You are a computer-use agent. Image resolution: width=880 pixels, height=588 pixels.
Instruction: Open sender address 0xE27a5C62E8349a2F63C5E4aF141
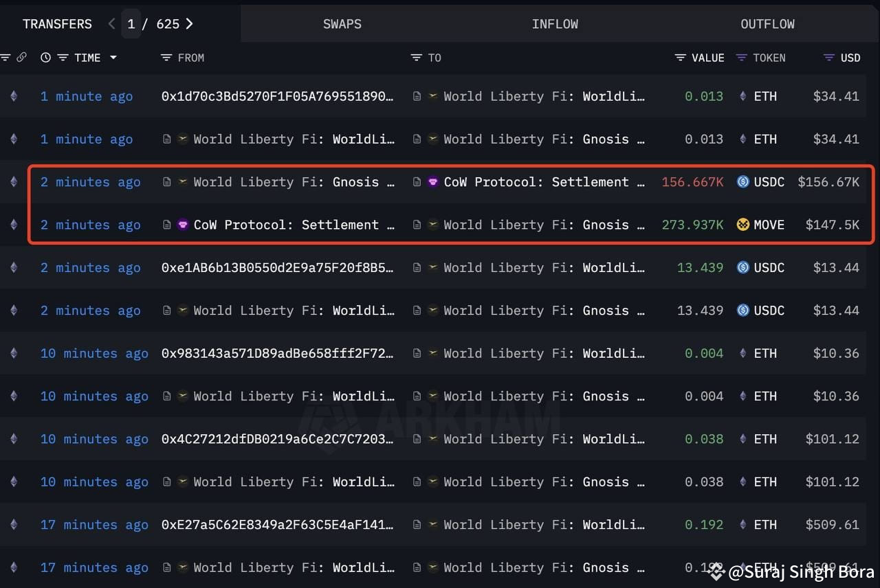278,525
